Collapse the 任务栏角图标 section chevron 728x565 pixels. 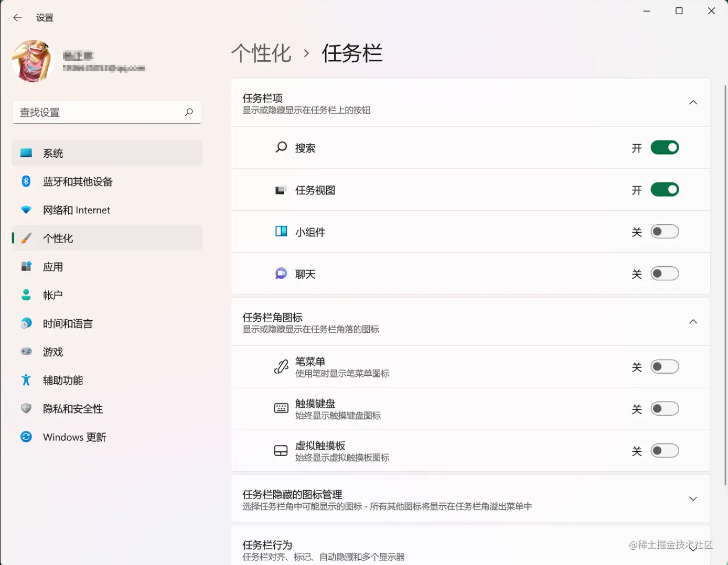pos(693,321)
